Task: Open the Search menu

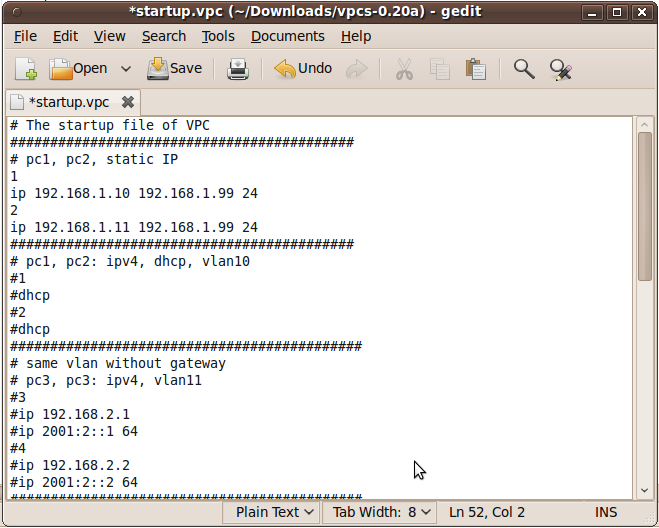Action: coord(164,37)
